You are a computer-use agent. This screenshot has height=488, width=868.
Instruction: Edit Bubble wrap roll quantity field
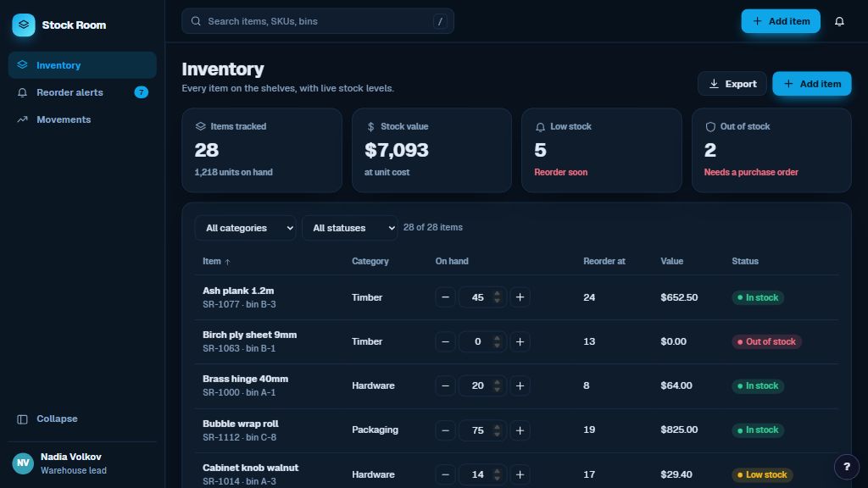point(481,430)
